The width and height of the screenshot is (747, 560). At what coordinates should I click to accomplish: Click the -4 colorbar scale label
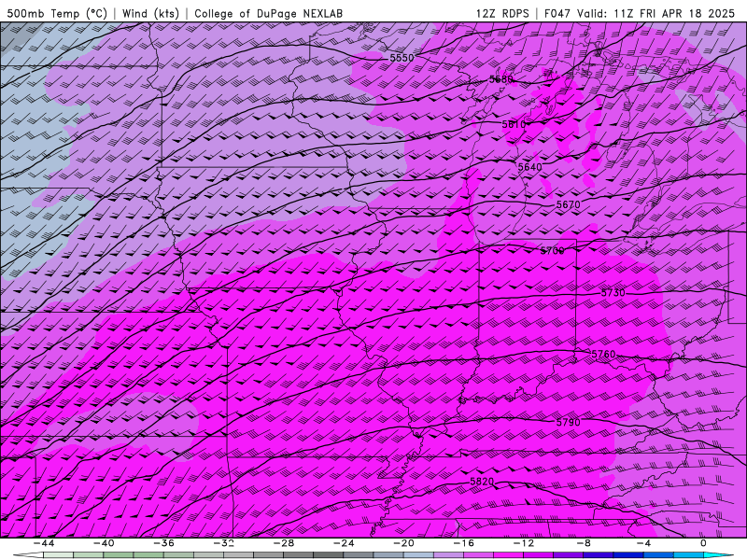coord(643,543)
